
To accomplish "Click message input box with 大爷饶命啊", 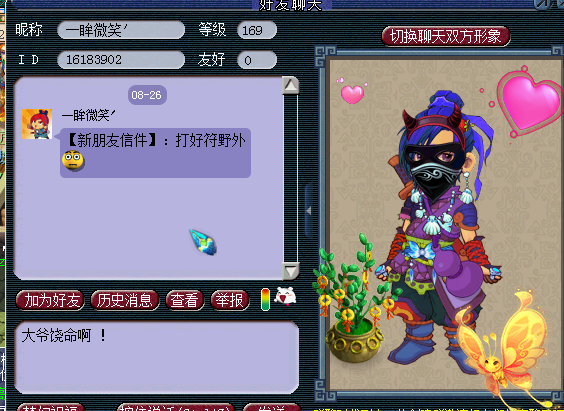I will point(157,357).
